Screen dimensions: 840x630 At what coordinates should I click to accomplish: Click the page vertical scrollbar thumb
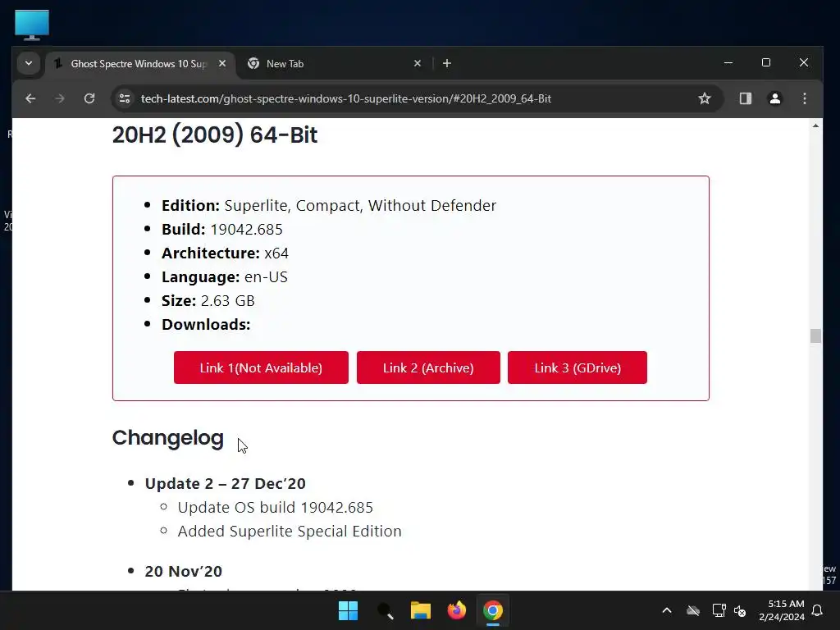815,336
